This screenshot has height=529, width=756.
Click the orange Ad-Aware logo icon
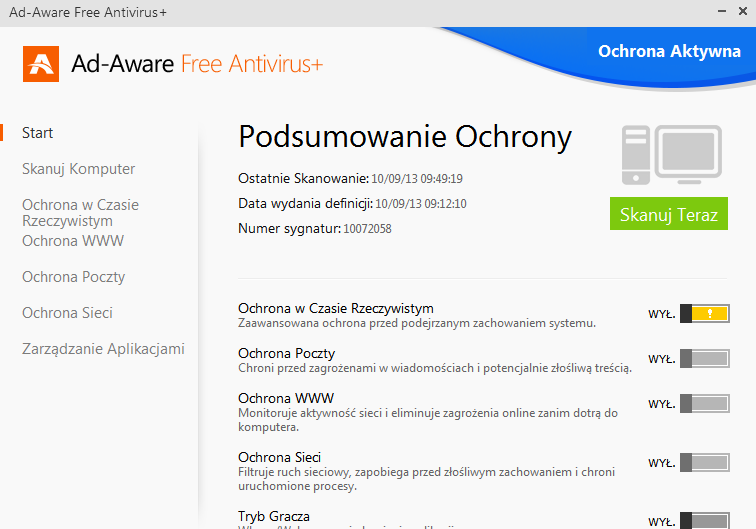coord(41,64)
